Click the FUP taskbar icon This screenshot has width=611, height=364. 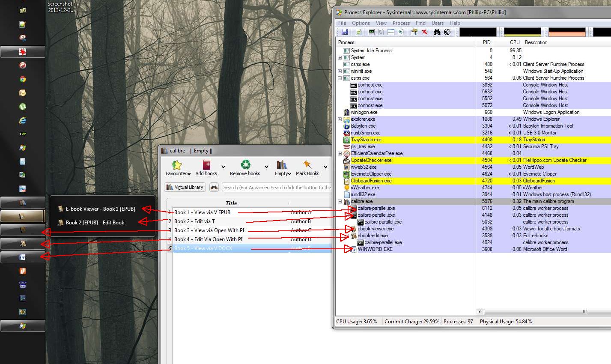pyautogui.click(x=23, y=134)
